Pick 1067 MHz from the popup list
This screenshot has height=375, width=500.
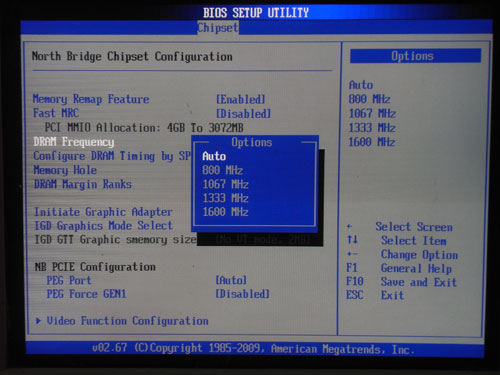(225, 184)
